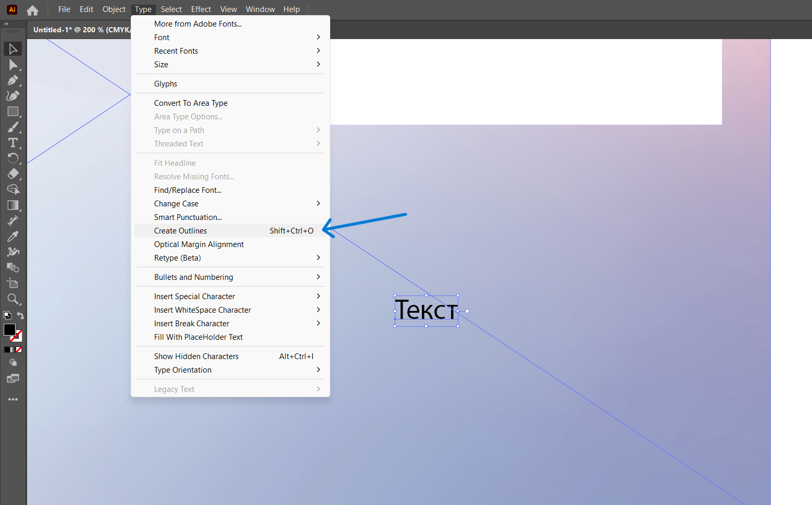812x505 pixels.
Task: Choose Fill With PlaceHolder Text
Action: 230,337
